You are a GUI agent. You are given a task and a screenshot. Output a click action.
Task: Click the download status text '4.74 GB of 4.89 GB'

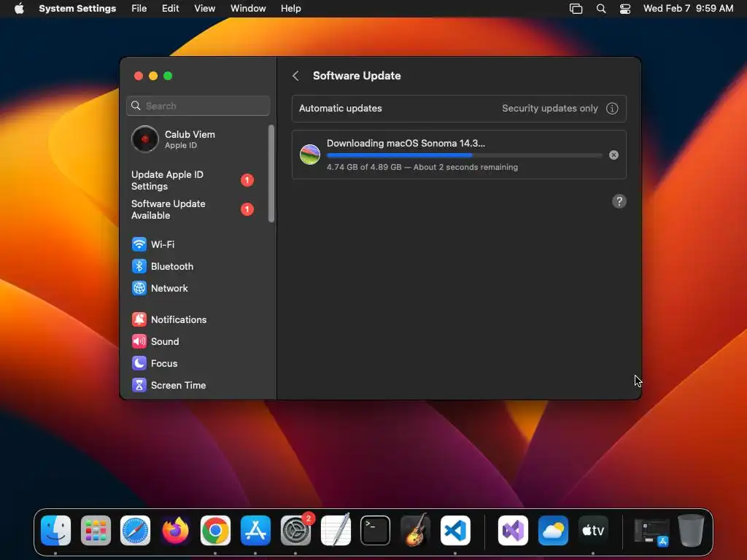[x=364, y=167]
